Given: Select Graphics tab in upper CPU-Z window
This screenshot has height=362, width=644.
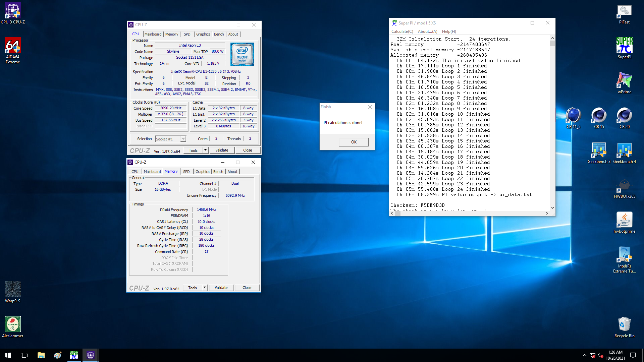Looking at the screenshot, I should [x=203, y=34].
